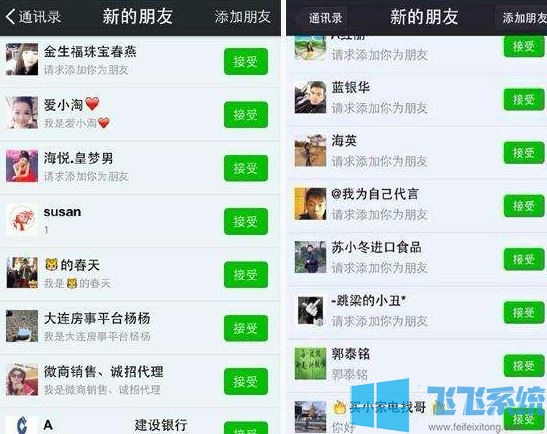547x434 pixels.
Task: Open 添加朋友 in the left header
Action: pos(242,17)
